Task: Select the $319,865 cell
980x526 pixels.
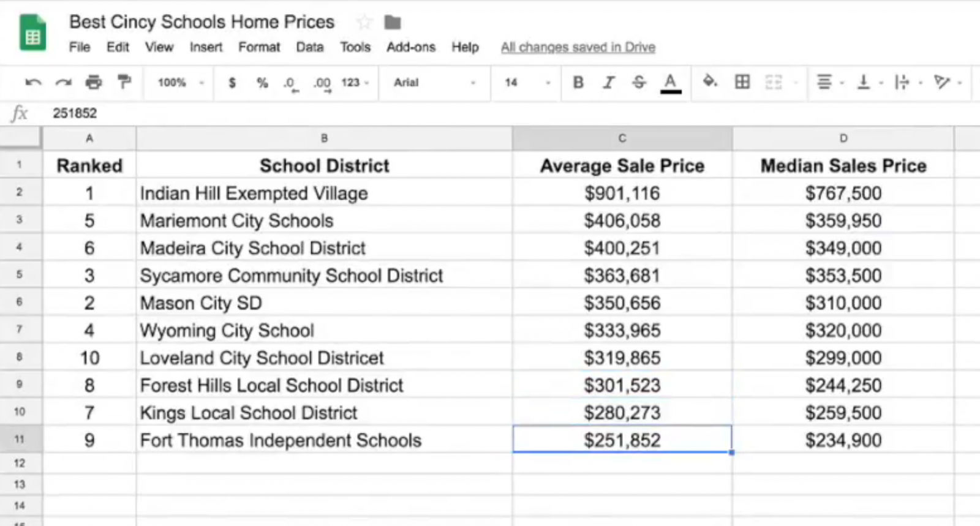Action: click(622, 358)
